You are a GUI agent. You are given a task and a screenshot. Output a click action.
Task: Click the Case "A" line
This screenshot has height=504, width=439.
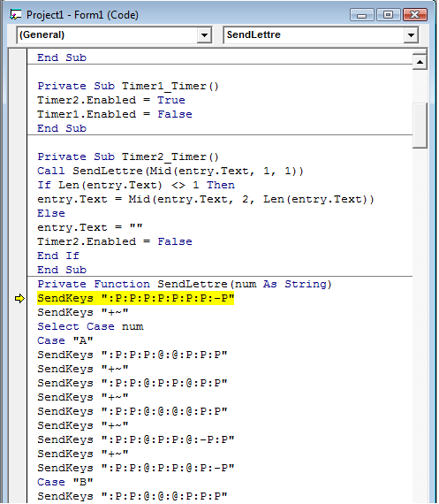(x=65, y=340)
